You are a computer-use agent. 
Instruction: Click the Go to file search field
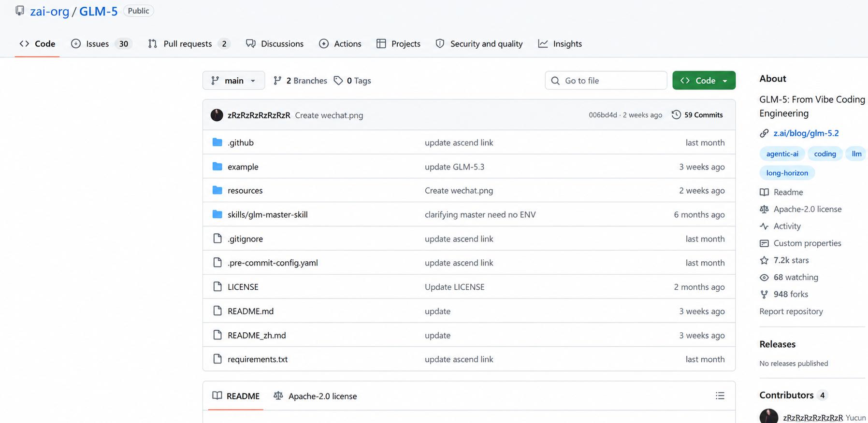point(606,81)
